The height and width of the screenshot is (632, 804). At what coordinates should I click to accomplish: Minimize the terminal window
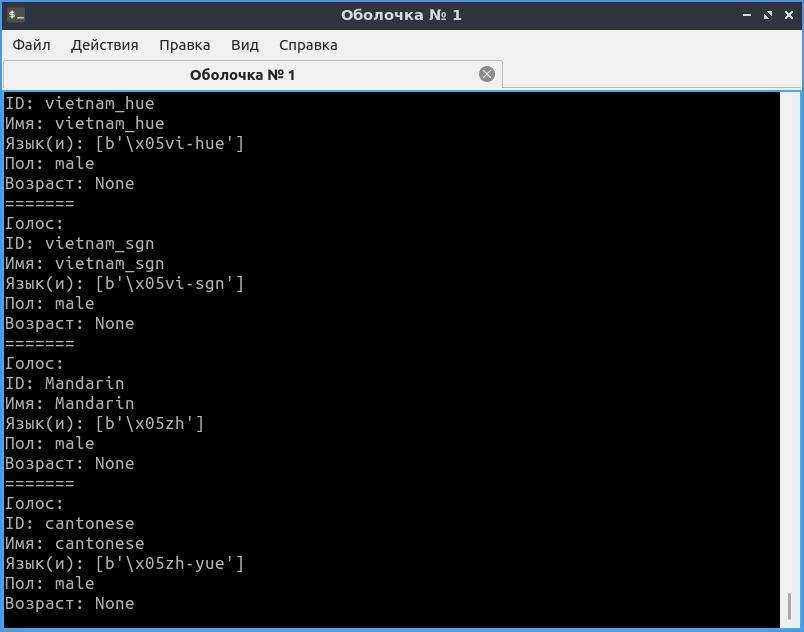pos(748,15)
